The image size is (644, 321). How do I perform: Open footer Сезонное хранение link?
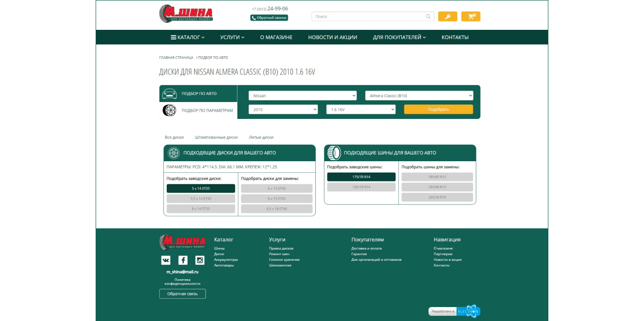click(285, 260)
